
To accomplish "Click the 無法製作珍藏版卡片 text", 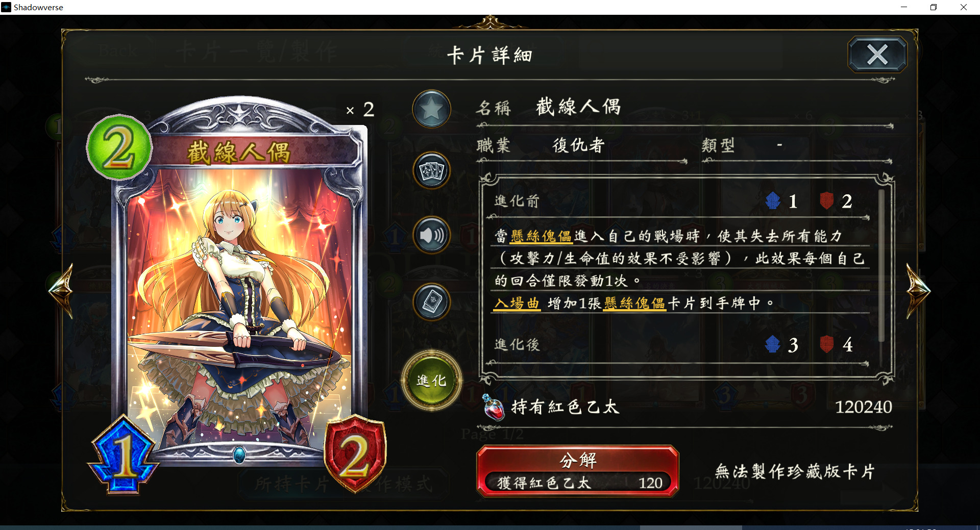I will [795, 471].
